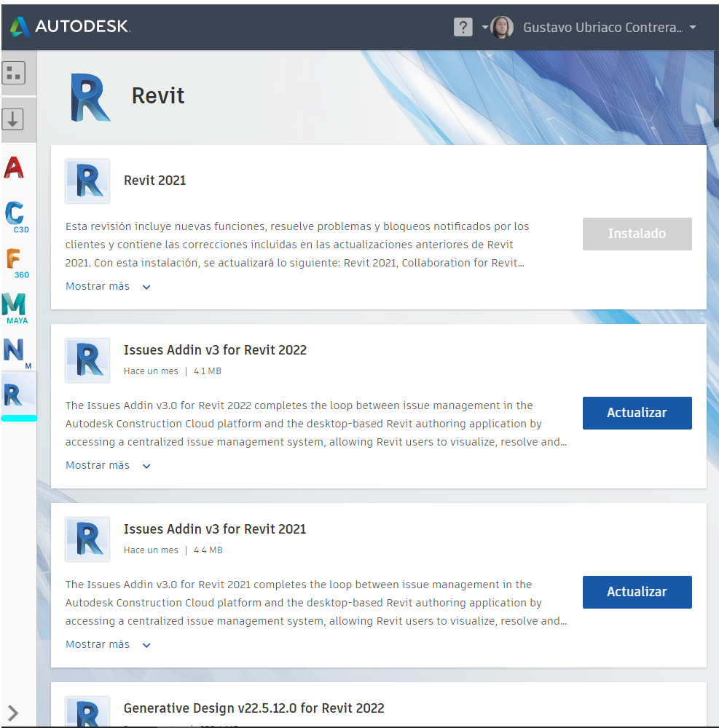Click the vertical scrollbar on right edge

tap(716, 88)
